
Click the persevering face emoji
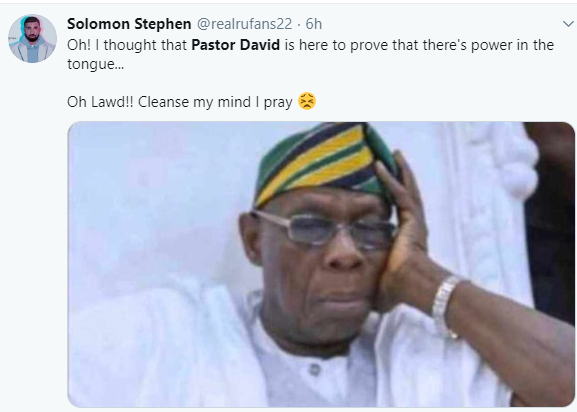(x=307, y=101)
